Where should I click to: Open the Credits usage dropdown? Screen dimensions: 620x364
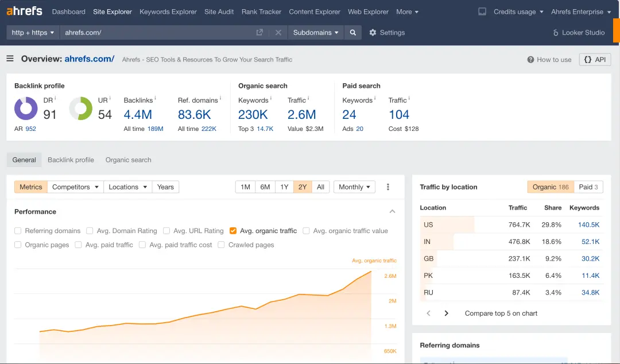[x=518, y=12]
